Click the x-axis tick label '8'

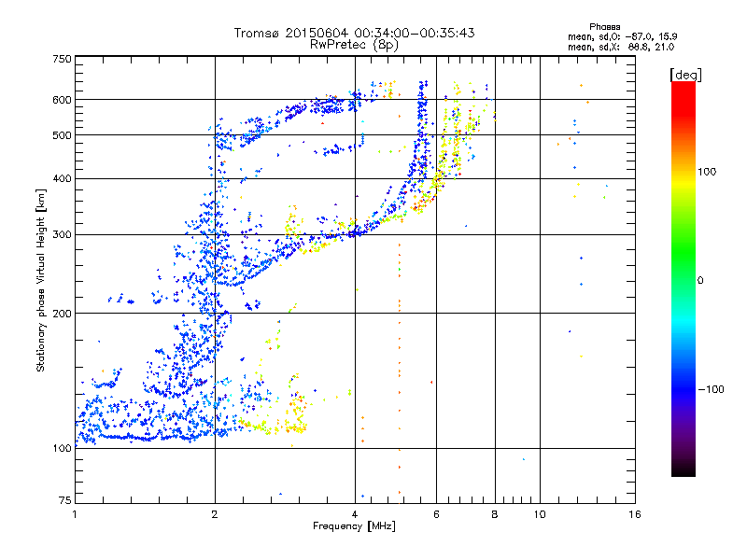[x=495, y=514]
